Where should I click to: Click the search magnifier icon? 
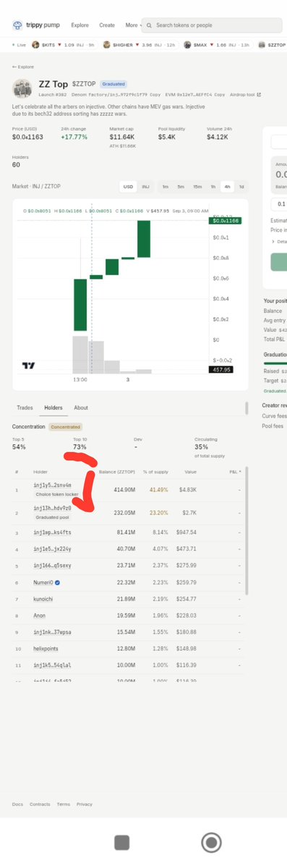click(150, 25)
